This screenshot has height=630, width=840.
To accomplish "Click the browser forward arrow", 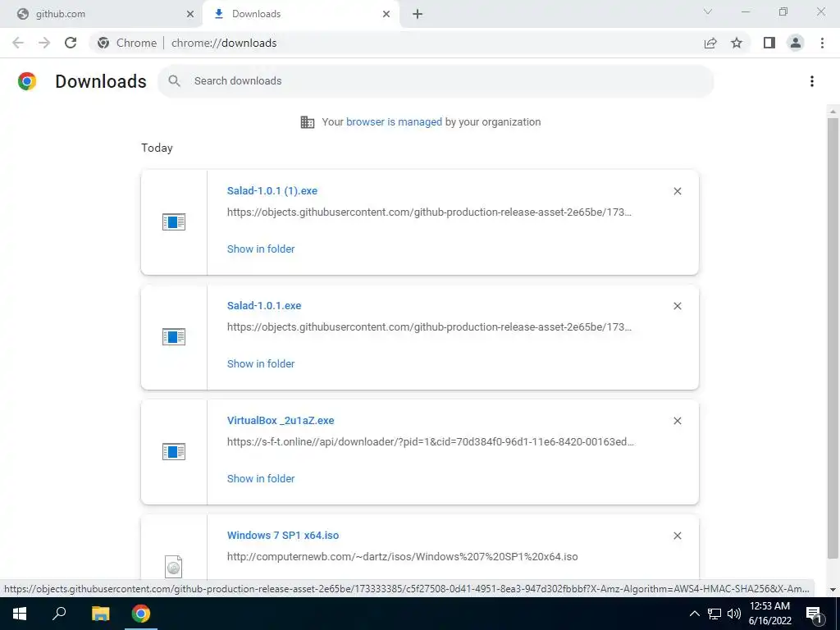I will tap(44, 43).
